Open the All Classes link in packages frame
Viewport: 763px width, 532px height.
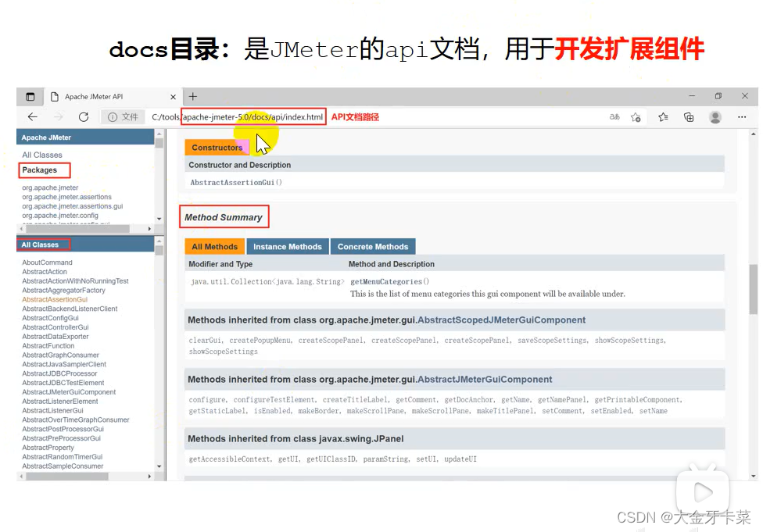[42, 155]
